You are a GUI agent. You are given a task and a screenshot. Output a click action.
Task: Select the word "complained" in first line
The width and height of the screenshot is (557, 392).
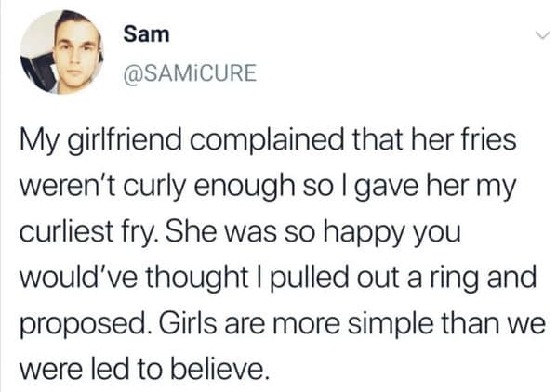point(267,140)
